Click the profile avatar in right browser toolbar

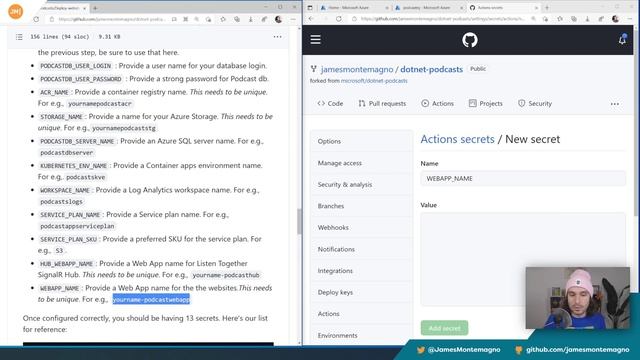[615, 19]
